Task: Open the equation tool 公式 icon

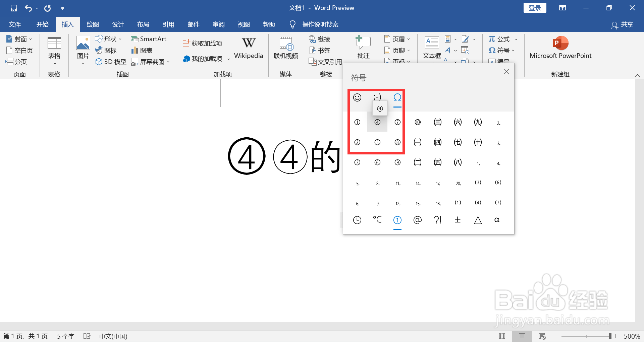Action: tap(499, 39)
